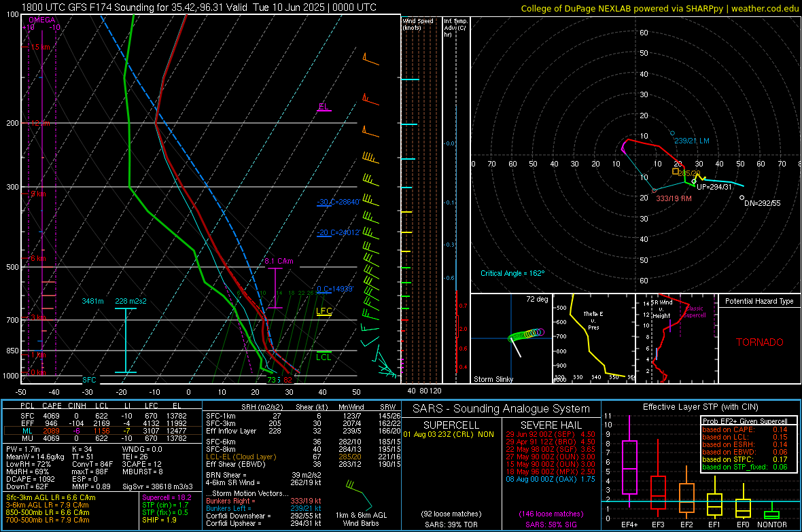Click the 'Inf. Temp. Adv.' panel header

tap(455, 28)
